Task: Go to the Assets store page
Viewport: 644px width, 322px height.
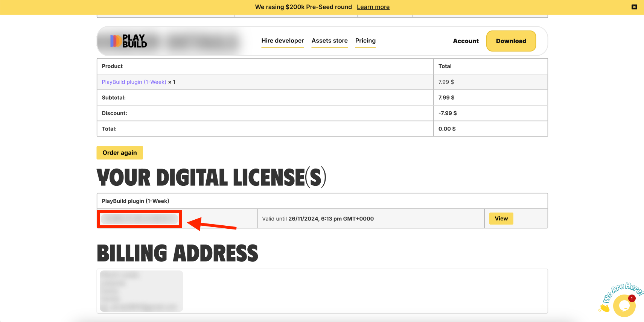Action: coord(329,41)
